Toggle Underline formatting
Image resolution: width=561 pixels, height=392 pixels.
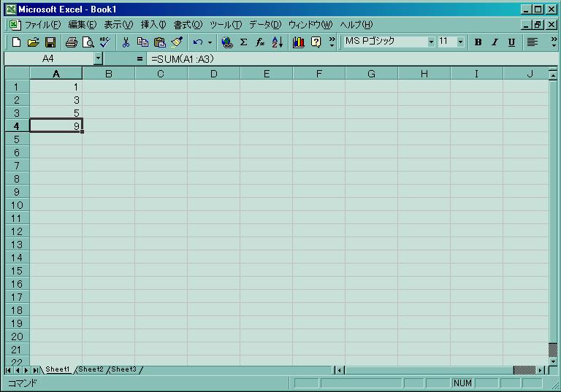[511, 42]
